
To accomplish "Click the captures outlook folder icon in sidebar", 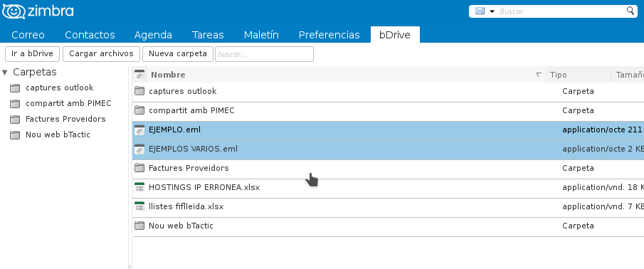I will (15, 88).
